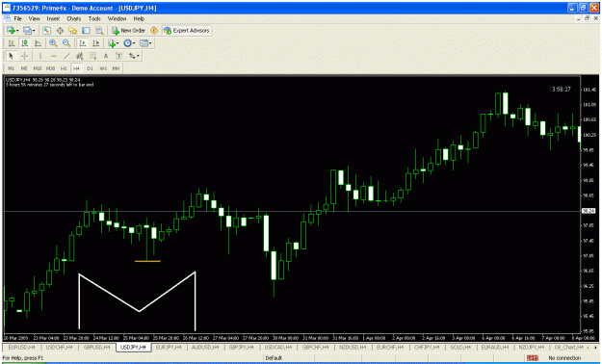
Task: Select the Cursor arrow tool
Action: point(12,56)
